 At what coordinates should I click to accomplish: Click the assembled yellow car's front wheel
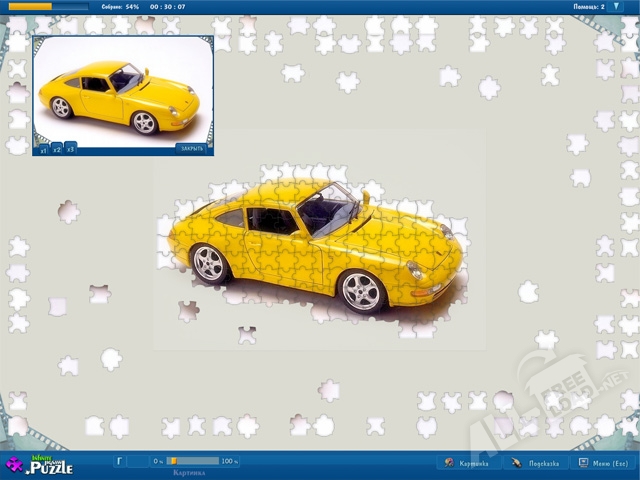[360, 290]
